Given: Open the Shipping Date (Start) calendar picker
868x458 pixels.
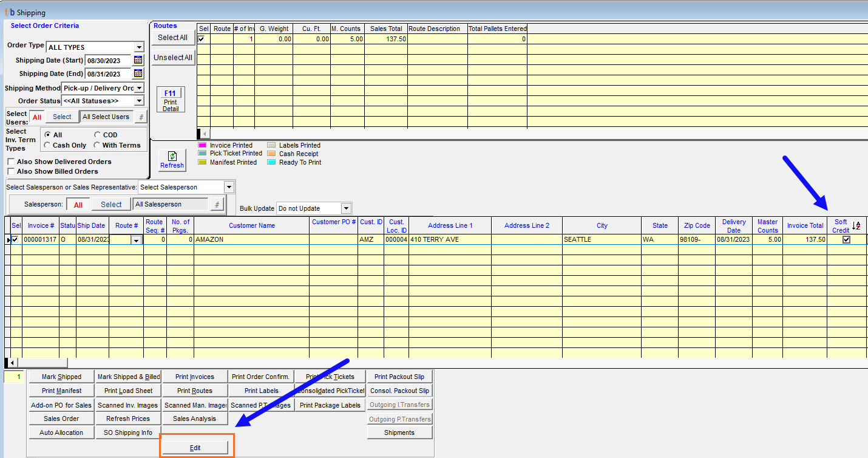Looking at the screenshot, I should click(138, 60).
